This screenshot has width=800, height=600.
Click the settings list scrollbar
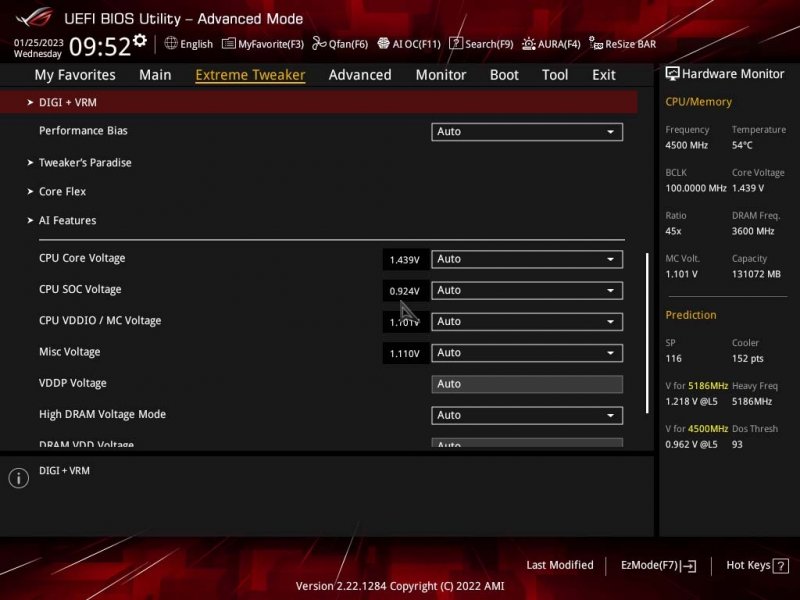[647, 333]
